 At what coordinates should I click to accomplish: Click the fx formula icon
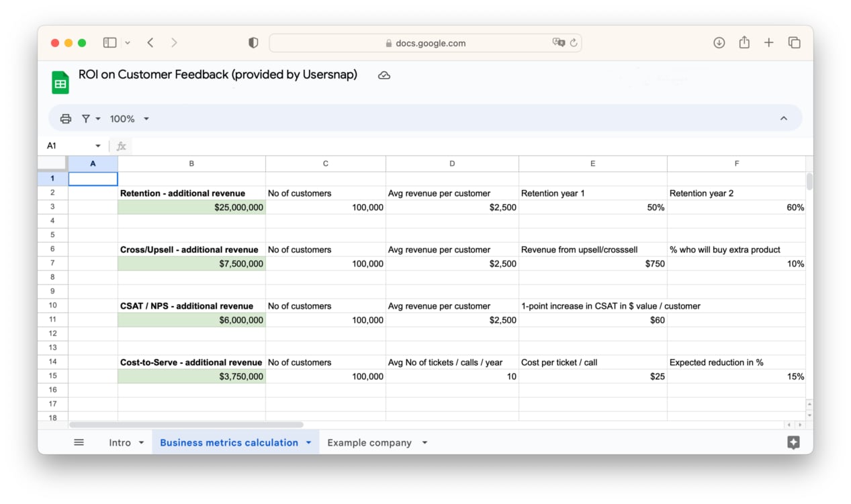[x=121, y=146]
